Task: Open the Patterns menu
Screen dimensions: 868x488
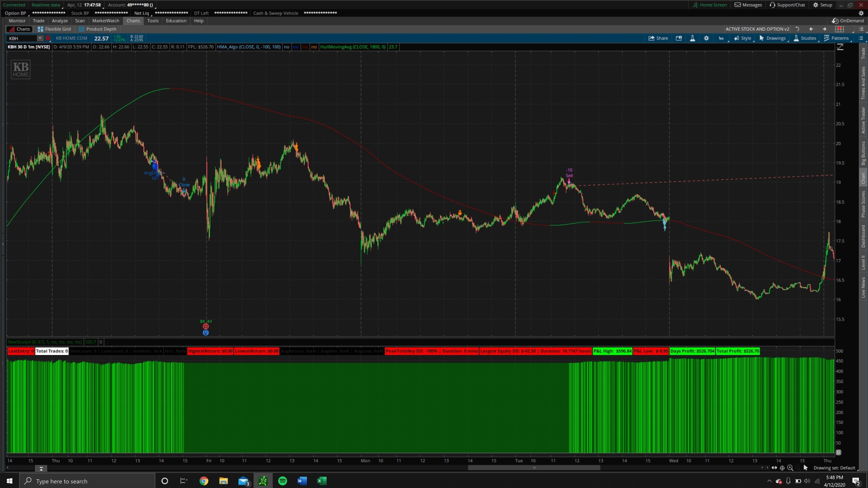Action: point(836,38)
